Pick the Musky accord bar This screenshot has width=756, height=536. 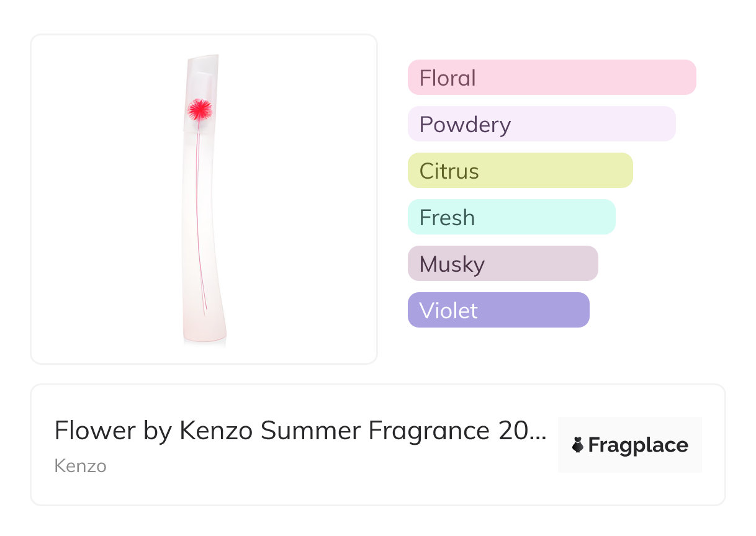click(x=502, y=264)
